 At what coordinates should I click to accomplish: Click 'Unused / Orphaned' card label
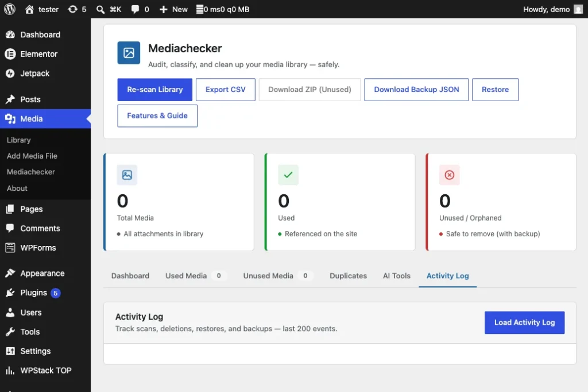470,218
